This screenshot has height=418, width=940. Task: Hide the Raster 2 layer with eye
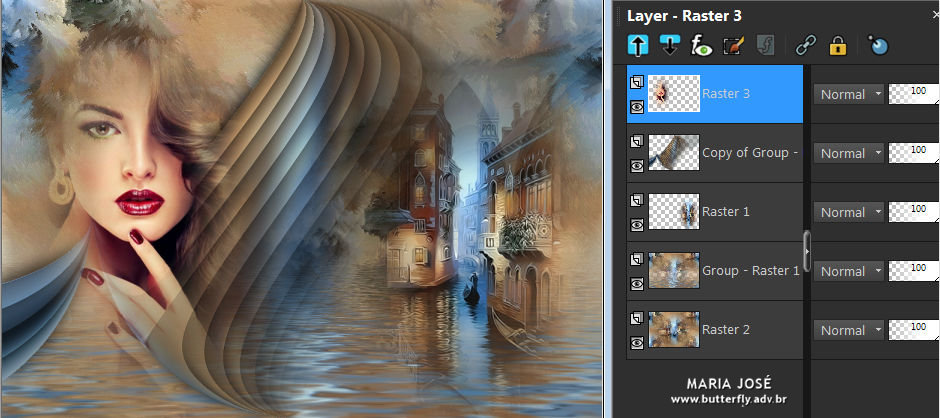click(637, 342)
